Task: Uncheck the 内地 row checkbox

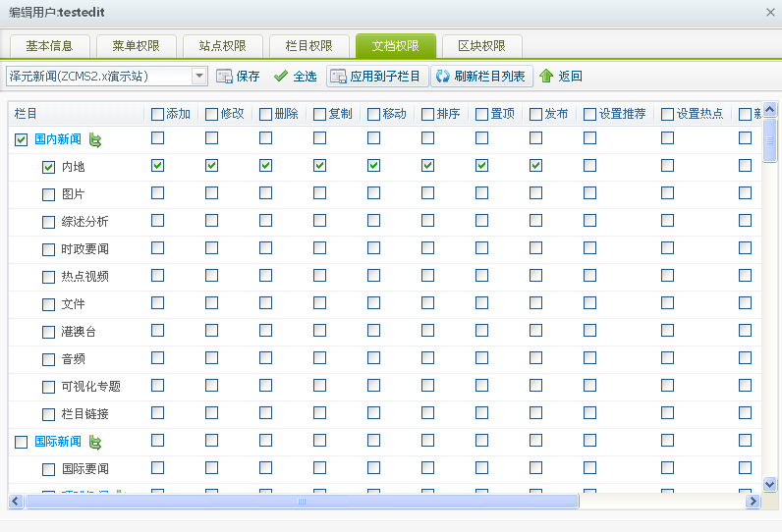Action: [x=48, y=167]
